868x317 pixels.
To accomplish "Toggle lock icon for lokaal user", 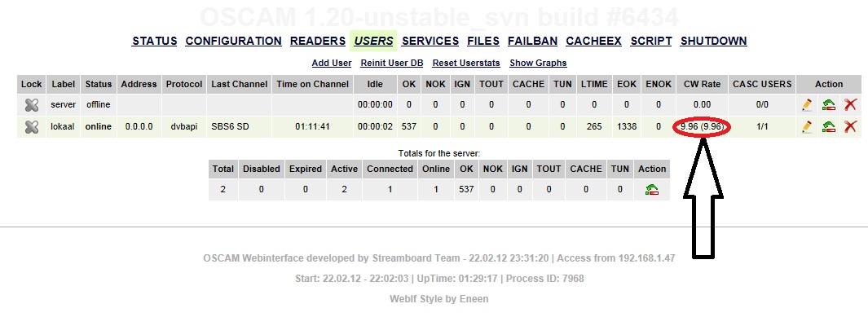I will [32, 126].
